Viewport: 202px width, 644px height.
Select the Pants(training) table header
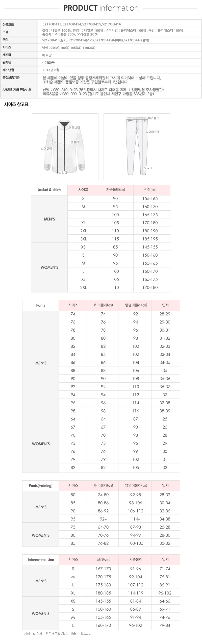[41, 486]
